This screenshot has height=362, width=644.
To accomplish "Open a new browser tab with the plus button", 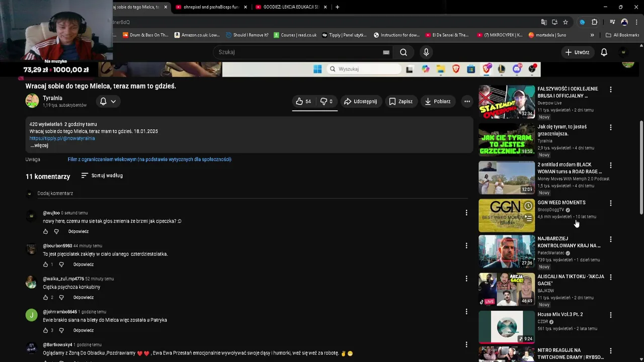I will [x=337, y=7].
